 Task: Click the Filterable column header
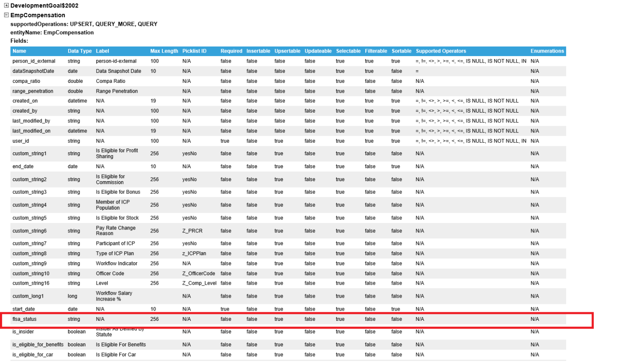[x=376, y=51]
